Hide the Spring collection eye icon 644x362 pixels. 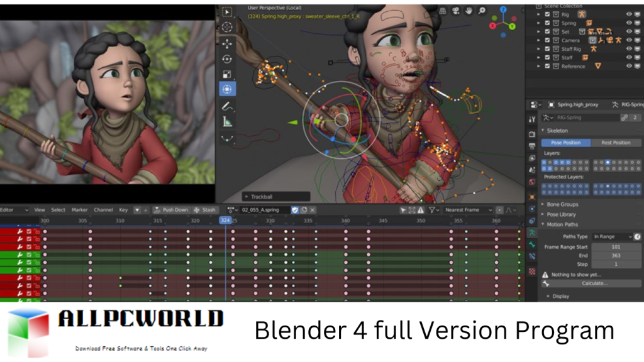click(629, 23)
